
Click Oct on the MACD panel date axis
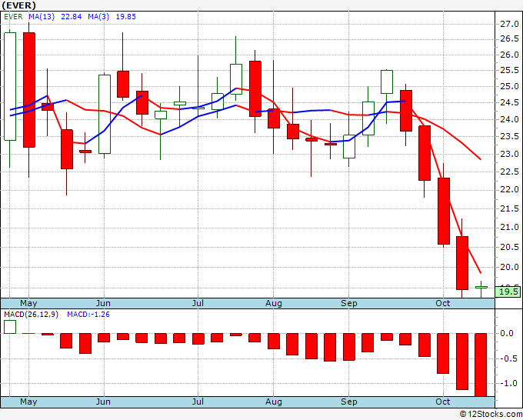point(443,402)
